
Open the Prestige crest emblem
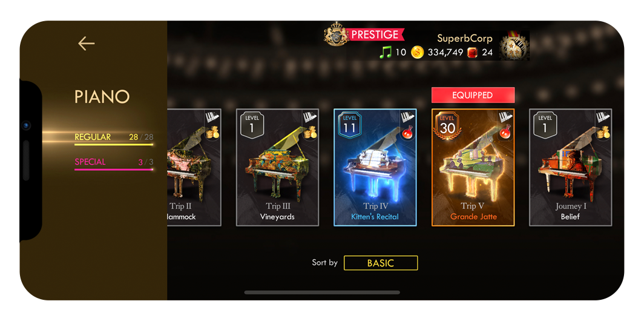coord(336,34)
